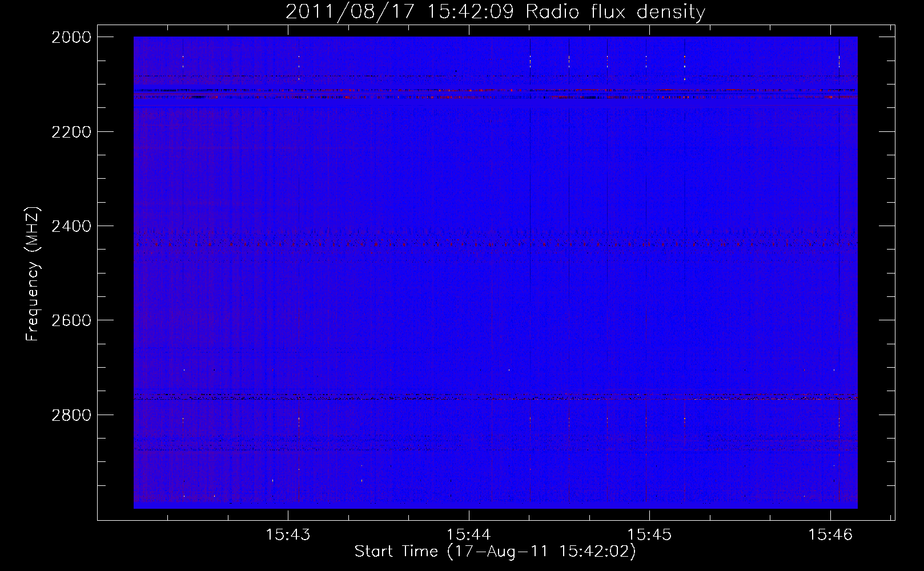Click the "Start Time (17-Aug-11 15:42:02)" axis label
Screen dimensions: 924x571
tap(495, 552)
